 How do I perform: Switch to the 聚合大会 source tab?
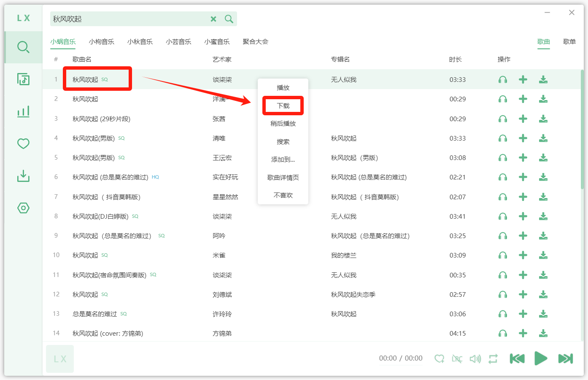point(255,42)
